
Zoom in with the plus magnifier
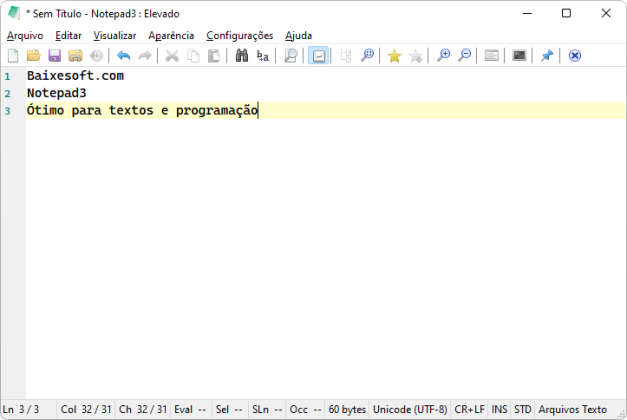(443, 56)
